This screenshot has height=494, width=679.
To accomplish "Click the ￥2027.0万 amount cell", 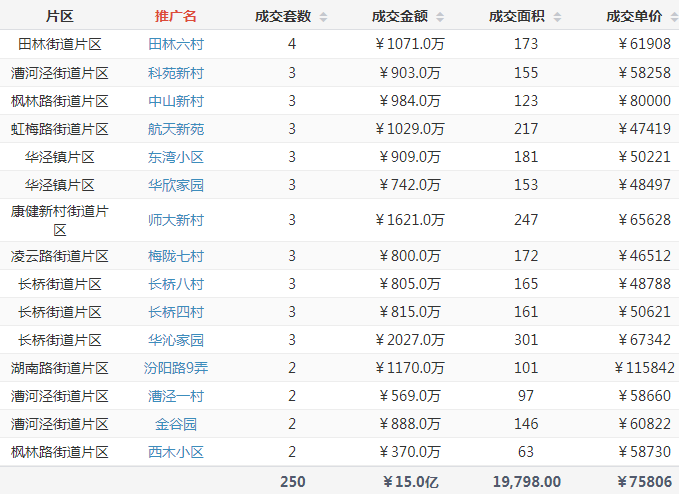I will [x=410, y=340].
